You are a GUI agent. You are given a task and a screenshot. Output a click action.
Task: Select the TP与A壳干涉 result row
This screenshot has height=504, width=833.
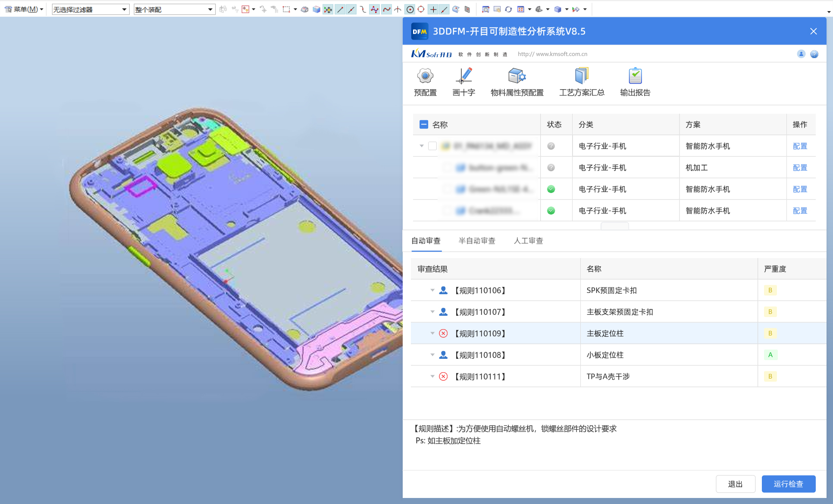coord(608,376)
